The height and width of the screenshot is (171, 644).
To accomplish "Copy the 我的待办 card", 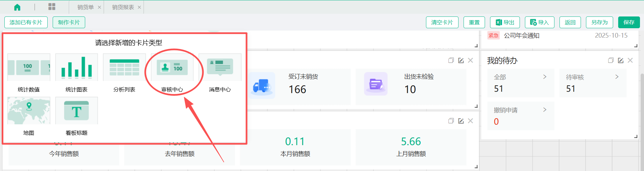I will tap(611, 60).
